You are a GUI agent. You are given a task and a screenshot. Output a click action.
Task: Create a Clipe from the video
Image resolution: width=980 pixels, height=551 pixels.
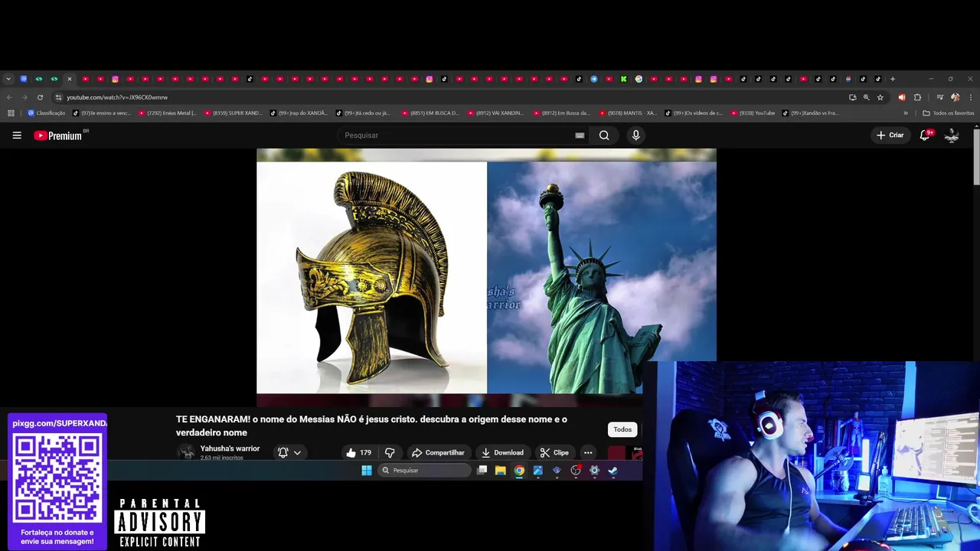pyautogui.click(x=554, y=452)
